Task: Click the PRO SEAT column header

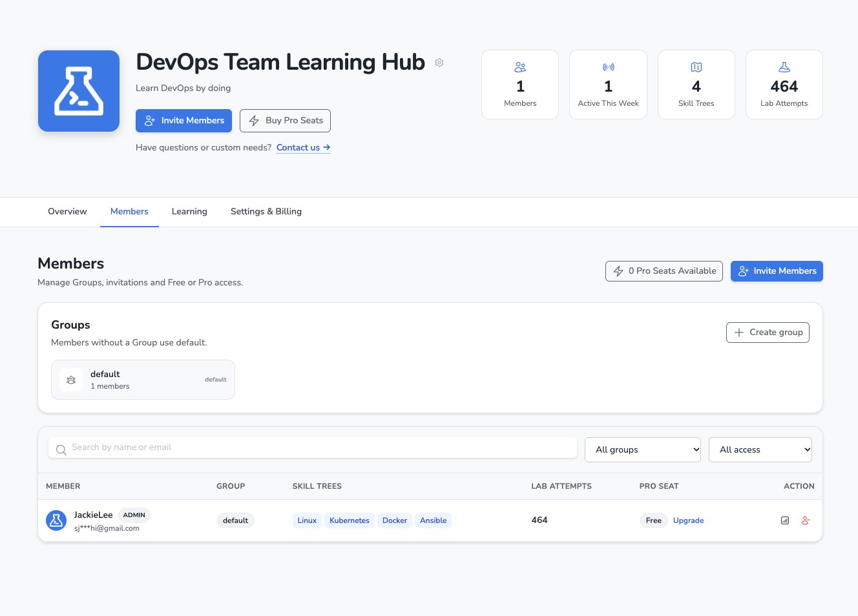Action: pos(659,486)
